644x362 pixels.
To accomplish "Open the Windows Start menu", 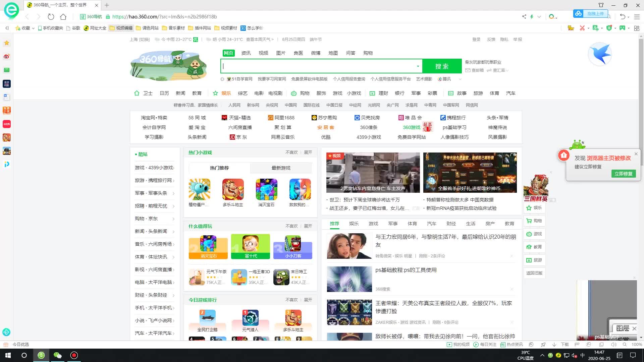I will point(8,355).
